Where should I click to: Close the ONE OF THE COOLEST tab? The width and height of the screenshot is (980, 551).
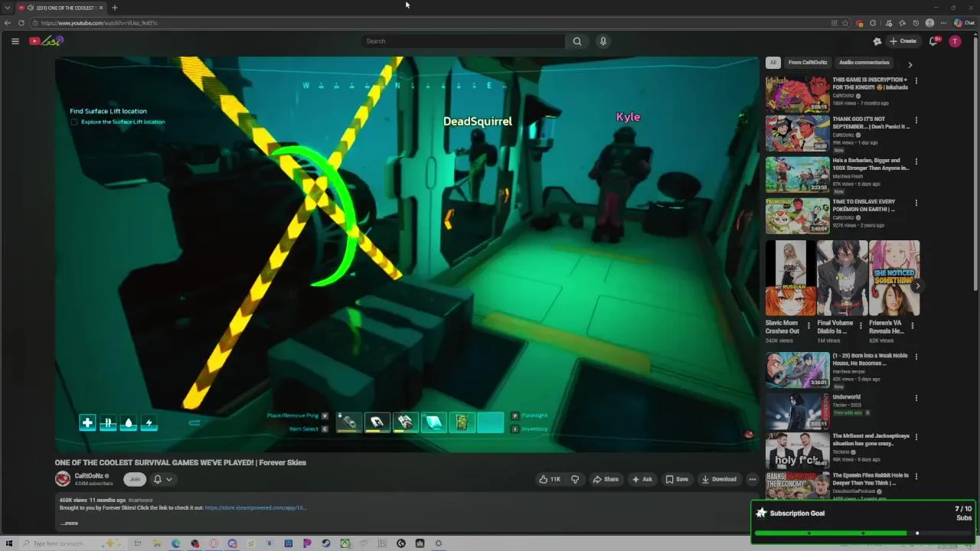(100, 8)
